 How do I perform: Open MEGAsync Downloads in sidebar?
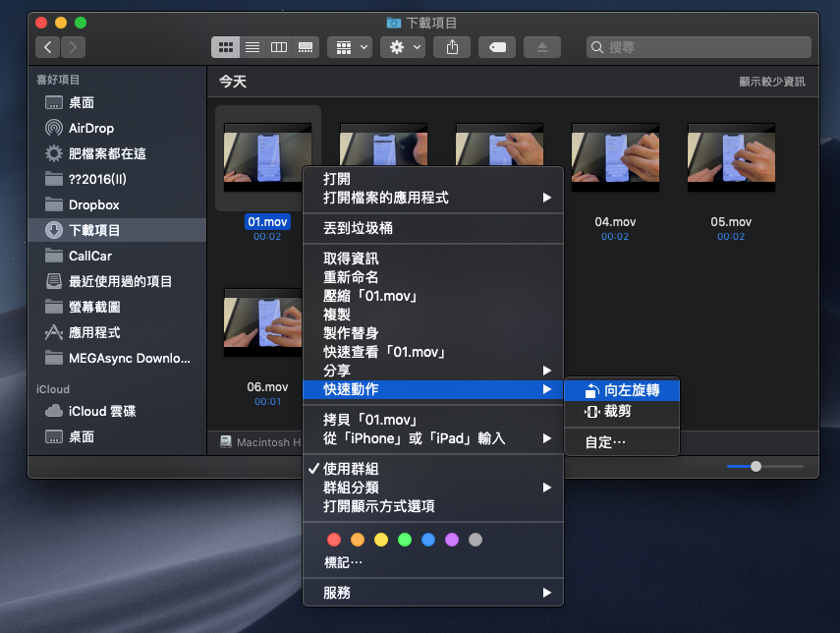(117, 358)
